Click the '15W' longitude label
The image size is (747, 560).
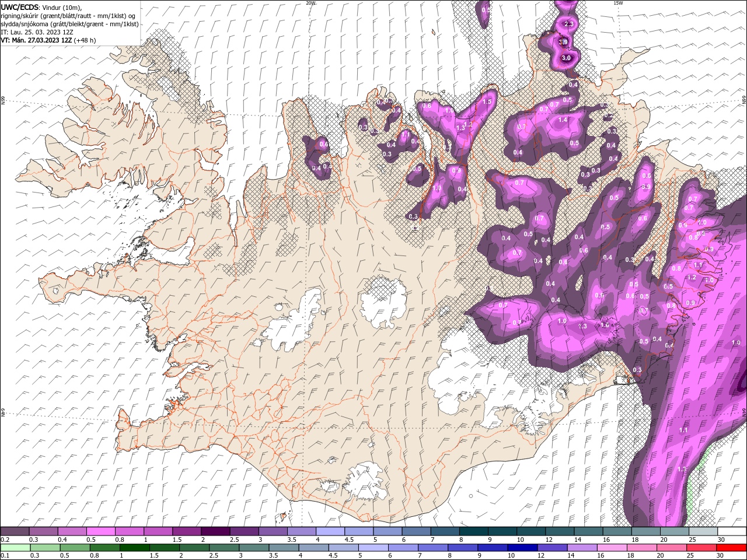[x=618, y=3]
